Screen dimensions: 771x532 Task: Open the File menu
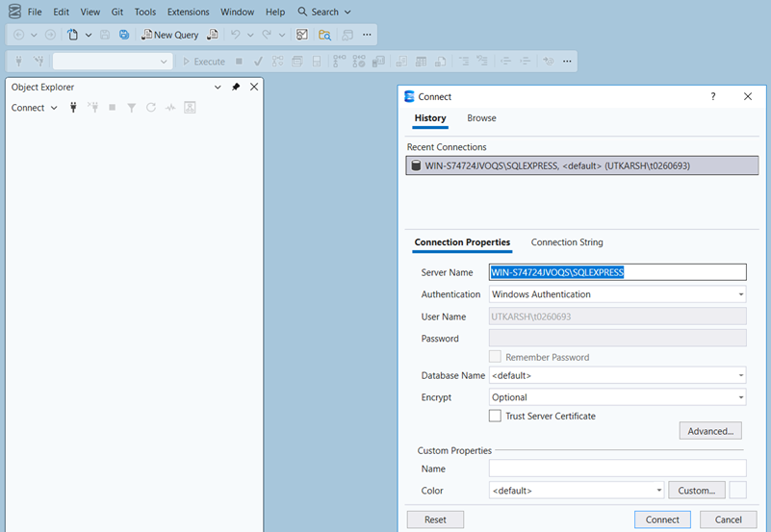click(x=35, y=12)
